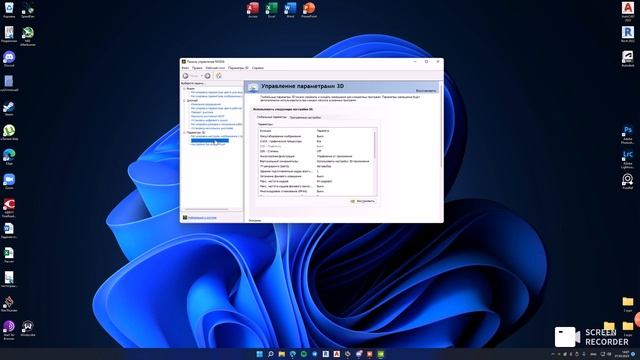This screenshot has width=640, height=360.
Task: Click the Back arrow in NVIDIA toolbar
Action: coord(186,76)
